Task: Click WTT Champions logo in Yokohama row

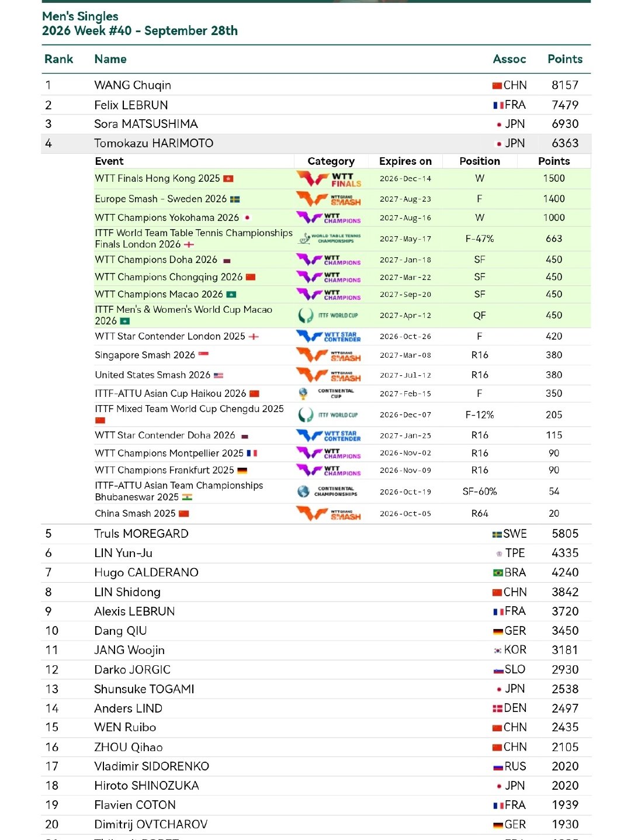Action: (329, 217)
